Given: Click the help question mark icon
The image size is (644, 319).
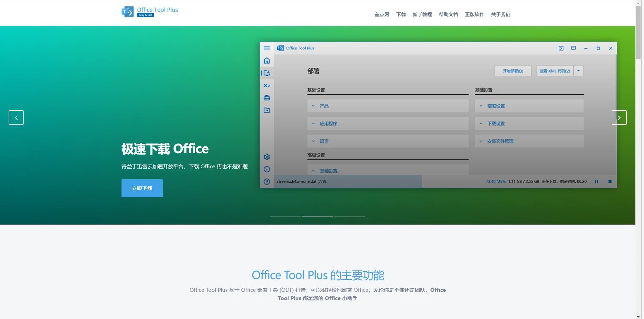Looking at the screenshot, I should click(267, 182).
